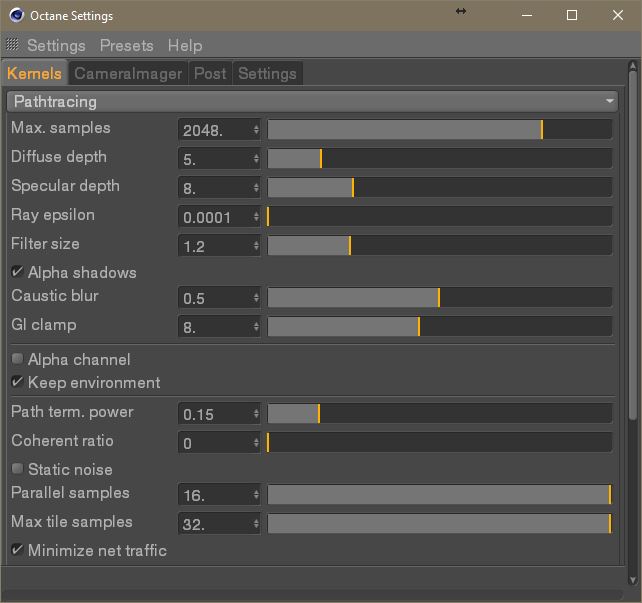Open the Presets menu
The height and width of the screenshot is (603, 642).
(x=126, y=45)
